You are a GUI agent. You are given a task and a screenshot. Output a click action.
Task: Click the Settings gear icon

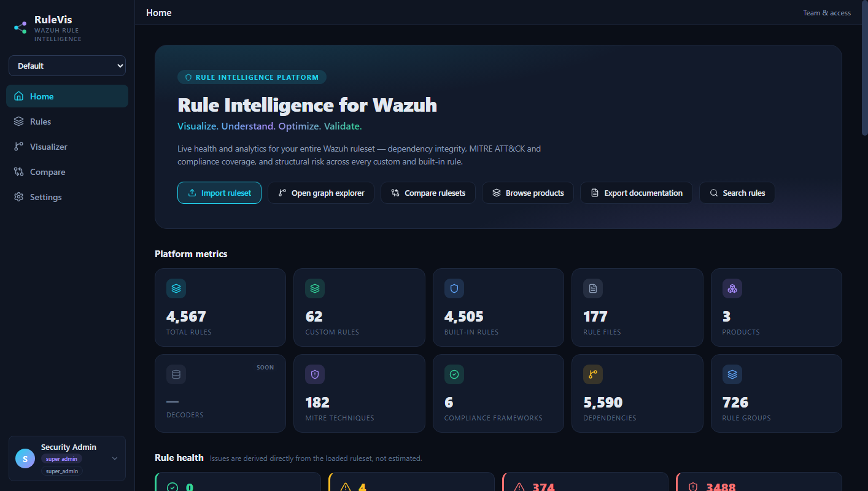(x=19, y=197)
